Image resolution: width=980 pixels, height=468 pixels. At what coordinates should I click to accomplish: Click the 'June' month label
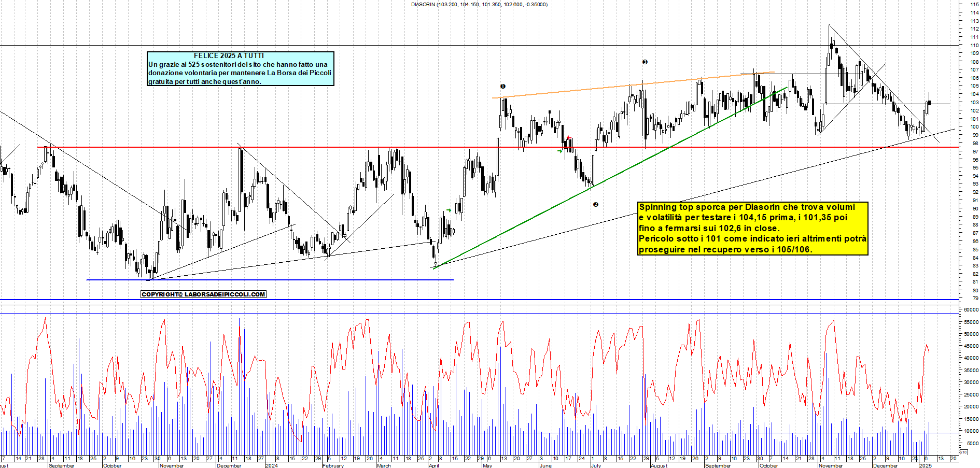coord(545,465)
